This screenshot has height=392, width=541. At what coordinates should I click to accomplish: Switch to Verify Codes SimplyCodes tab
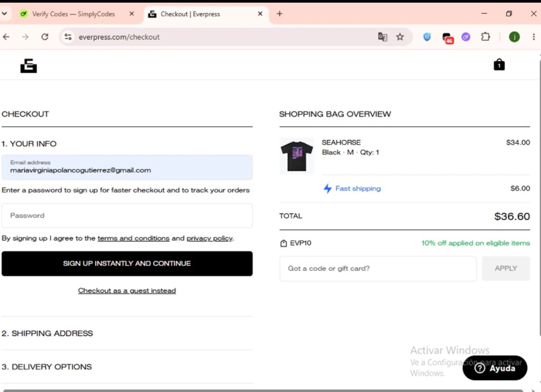pyautogui.click(x=73, y=14)
